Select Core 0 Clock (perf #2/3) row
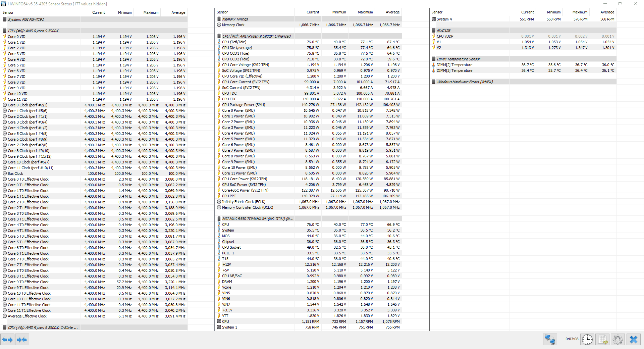Viewport: 644px width, 349px height. click(x=94, y=105)
